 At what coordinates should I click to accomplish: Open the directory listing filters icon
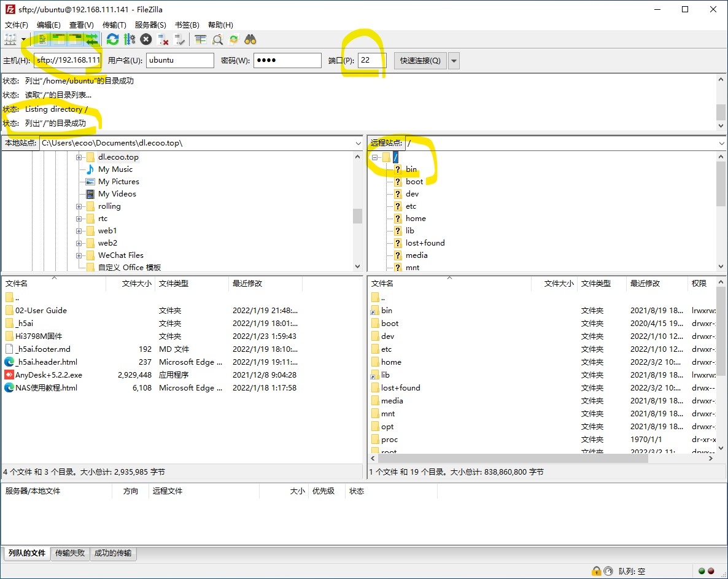click(x=201, y=39)
